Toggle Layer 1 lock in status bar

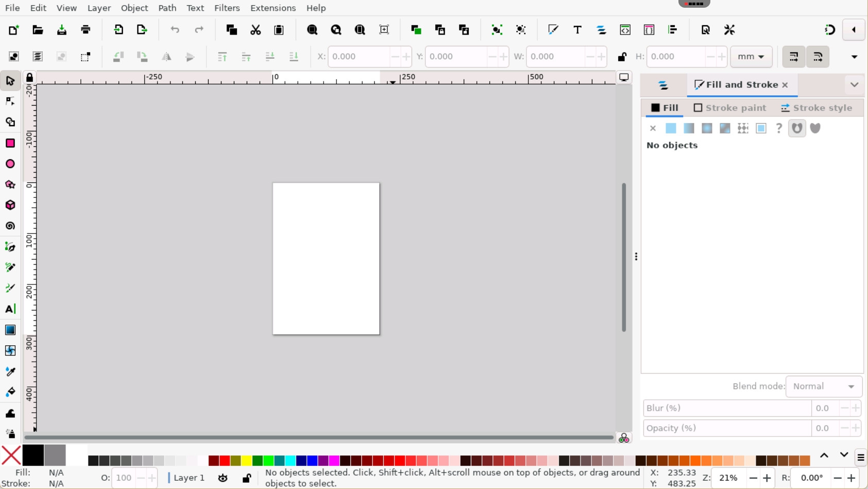click(247, 478)
